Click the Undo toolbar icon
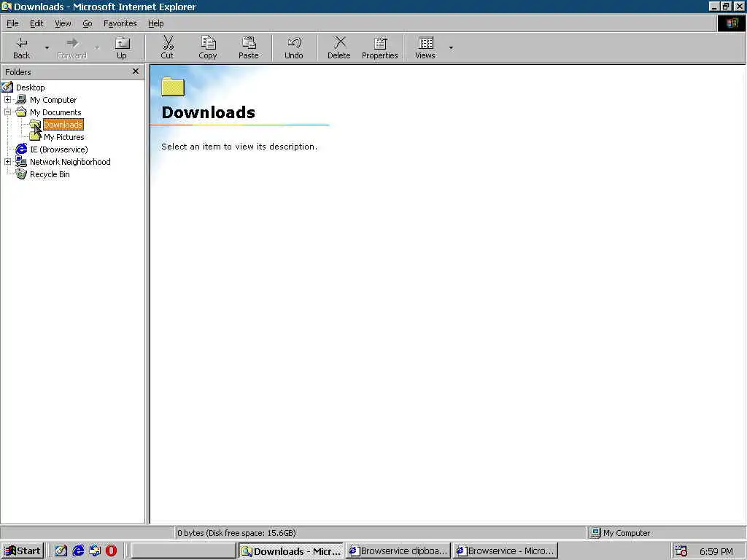 [x=294, y=43]
